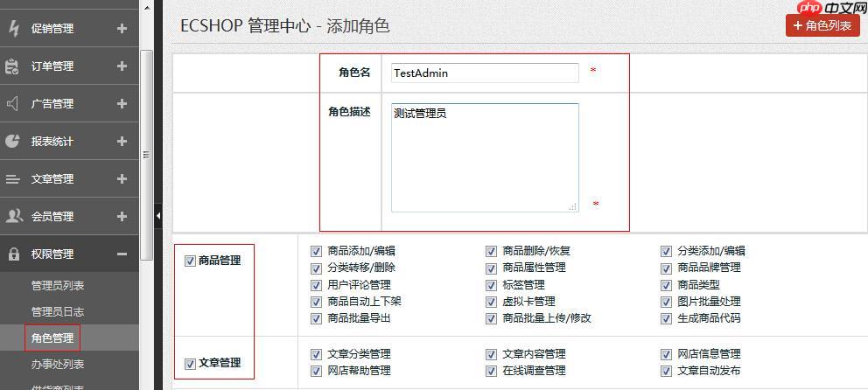Uncheck 用户评论管理 permission
The image size is (868, 390).
pyautogui.click(x=316, y=285)
